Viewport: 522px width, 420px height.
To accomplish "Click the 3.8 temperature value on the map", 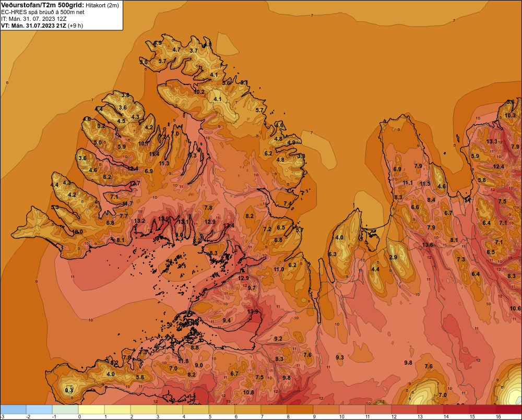I will (125, 95).
